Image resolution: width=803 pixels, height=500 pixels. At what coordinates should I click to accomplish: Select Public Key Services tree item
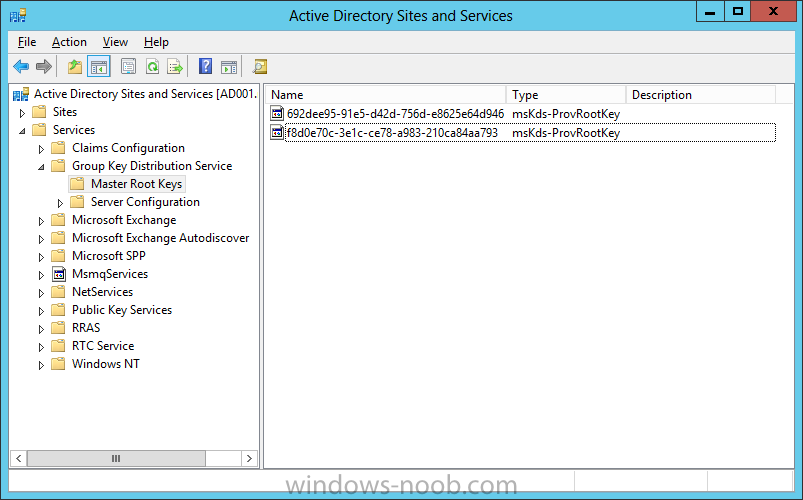122,310
